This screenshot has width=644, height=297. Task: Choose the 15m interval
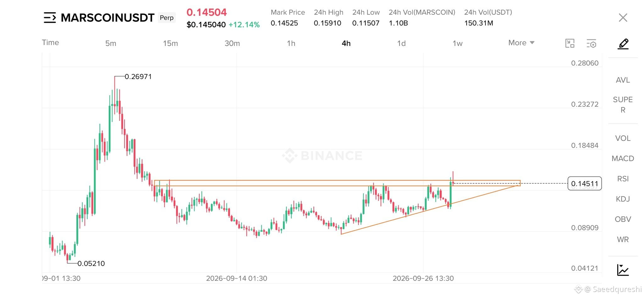click(x=170, y=43)
